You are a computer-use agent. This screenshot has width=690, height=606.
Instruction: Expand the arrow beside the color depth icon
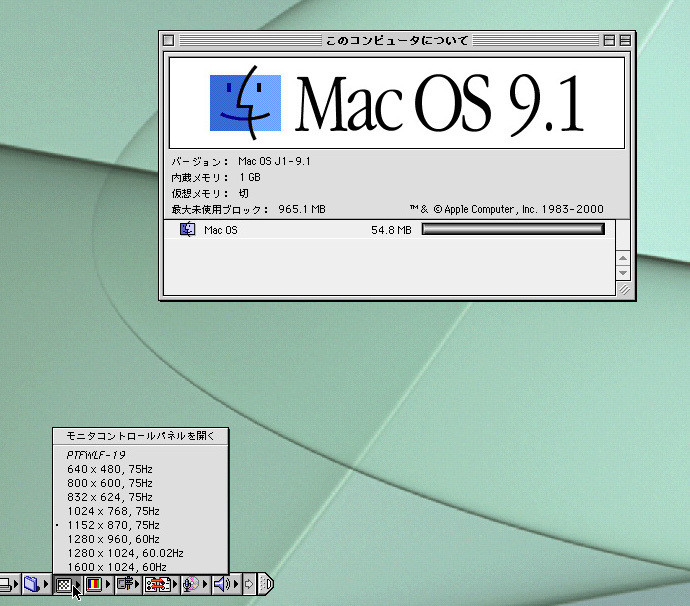[x=108, y=584]
